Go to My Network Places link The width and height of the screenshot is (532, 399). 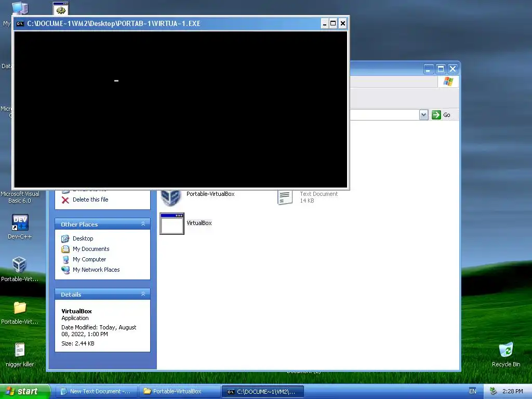(x=96, y=270)
